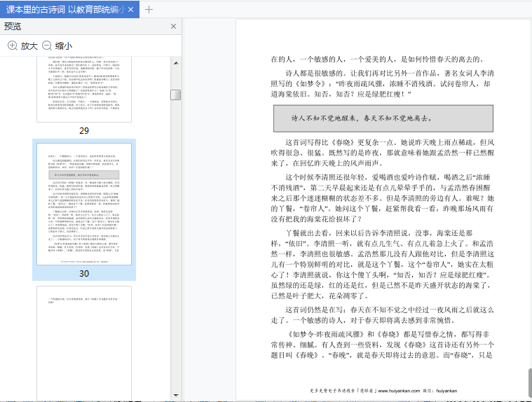The image size is (532, 402).
Task: Click the gray quote box 诗人不知不觉地醒来
Action: (383, 118)
